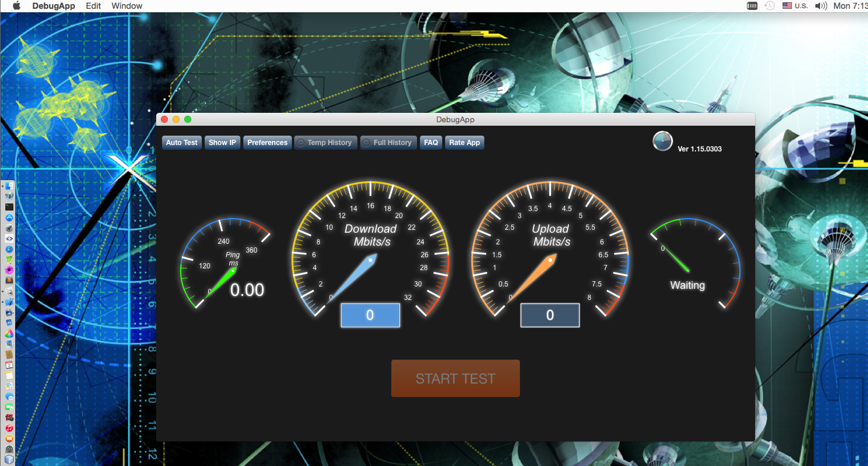
Task: Click the START TEST button
Action: (455, 378)
